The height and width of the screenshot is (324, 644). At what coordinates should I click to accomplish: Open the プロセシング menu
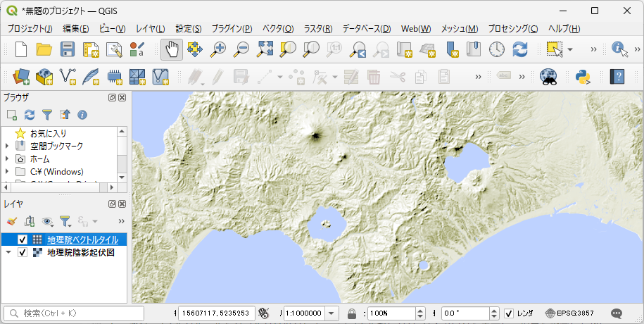tap(513, 29)
